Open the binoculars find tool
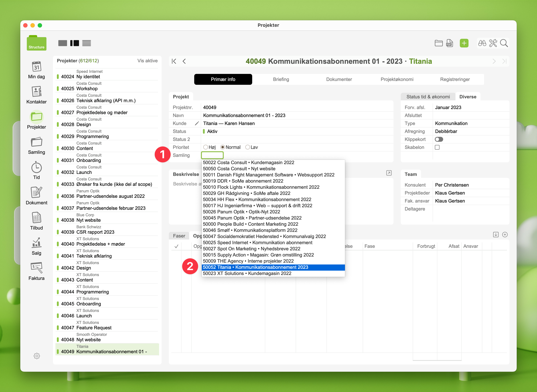The width and height of the screenshot is (537, 392). click(x=482, y=43)
